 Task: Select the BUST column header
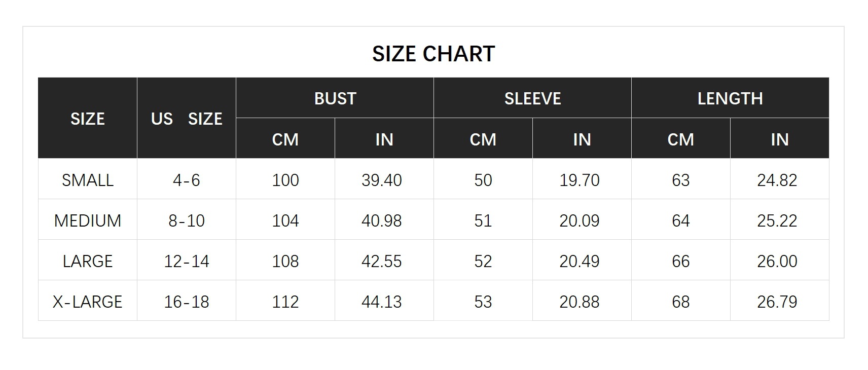point(335,98)
